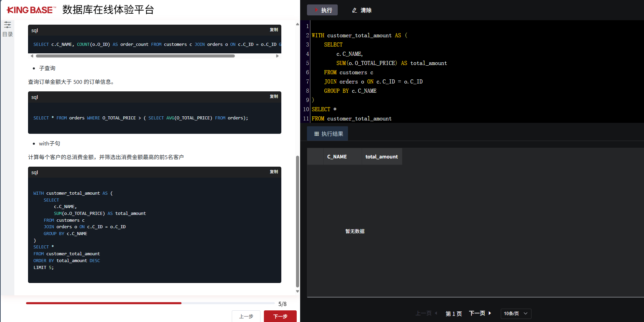The image size is (644, 322).
Task: Click the filter sliders icon in the left sidebar
Action: pos(7,25)
